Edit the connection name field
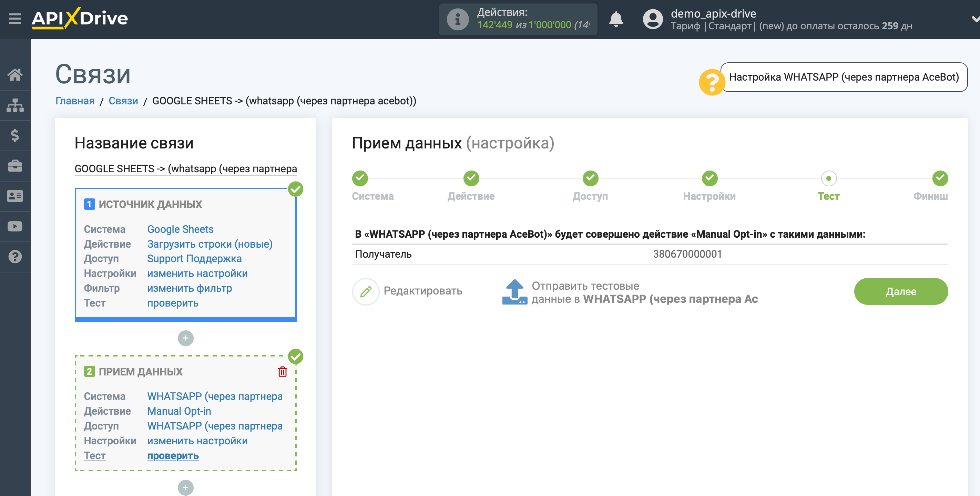The height and width of the screenshot is (496, 980). click(186, 168)
